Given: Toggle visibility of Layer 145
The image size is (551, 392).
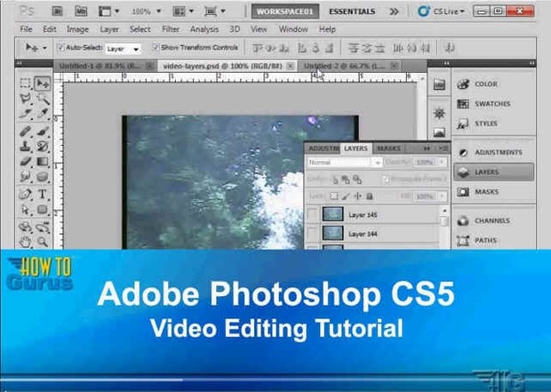Looking at the screenshot, I should 313,214.
